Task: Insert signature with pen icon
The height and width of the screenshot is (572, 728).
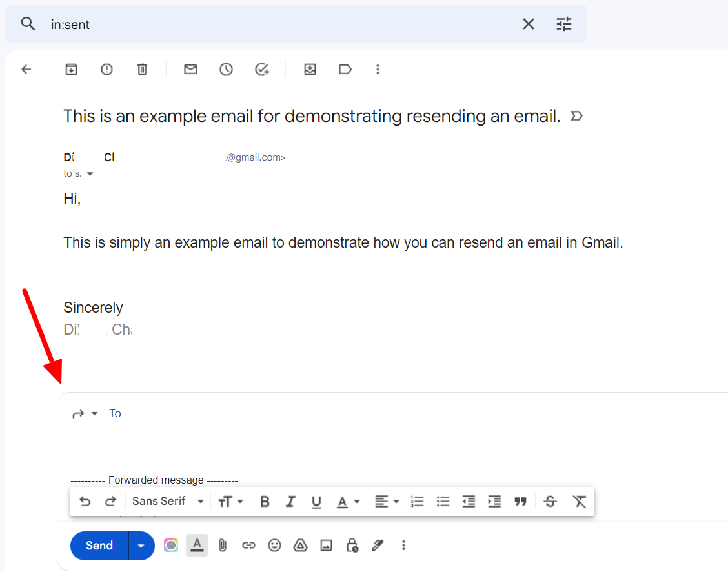Action: point(378,546)
